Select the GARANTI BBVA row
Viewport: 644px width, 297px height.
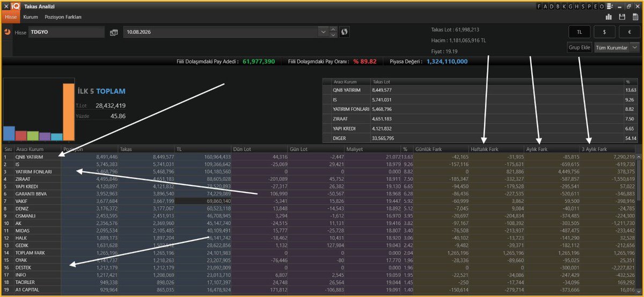click(x=319, y=193)
